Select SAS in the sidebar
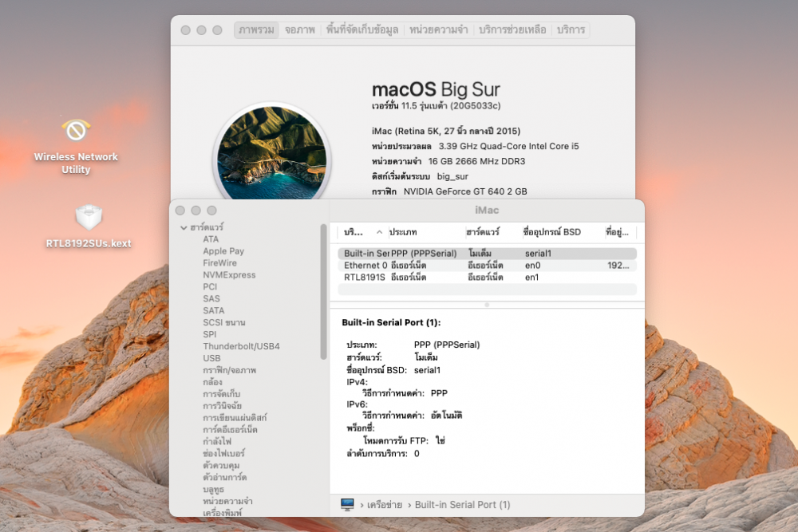Screen dimensions: 798x532 tap(211, 298)
